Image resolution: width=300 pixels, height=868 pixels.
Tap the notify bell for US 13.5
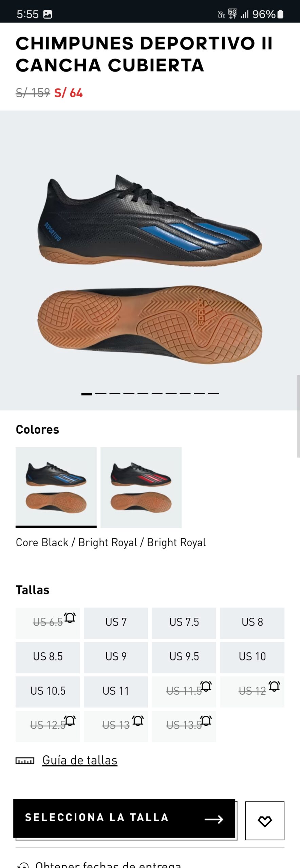(206, 721)
